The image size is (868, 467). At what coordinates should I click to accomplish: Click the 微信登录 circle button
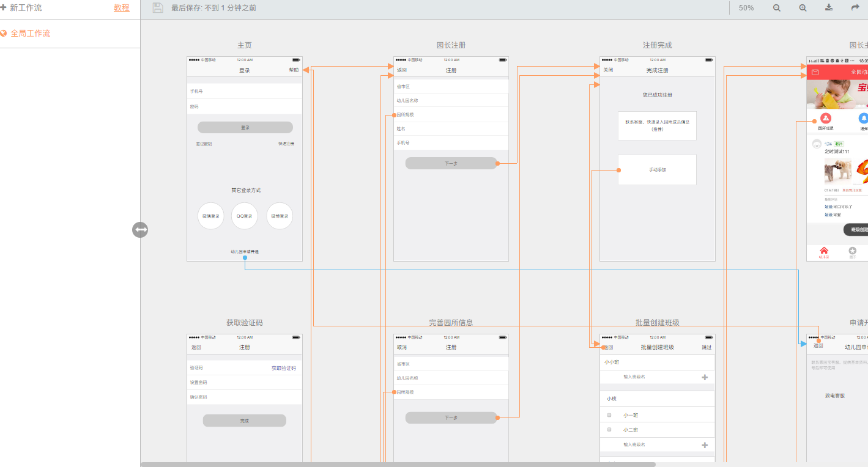(x=211, y=216)
